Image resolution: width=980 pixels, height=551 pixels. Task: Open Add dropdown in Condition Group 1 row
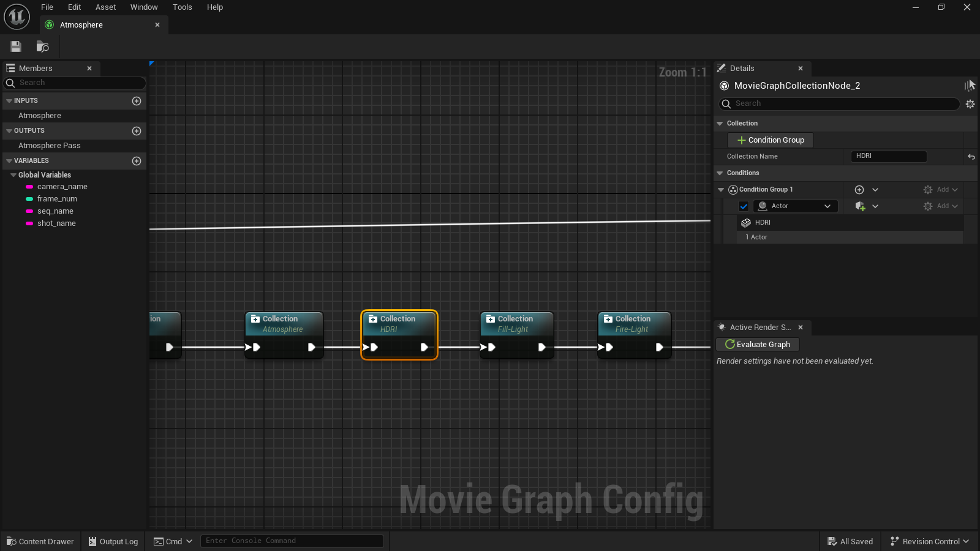941,190
